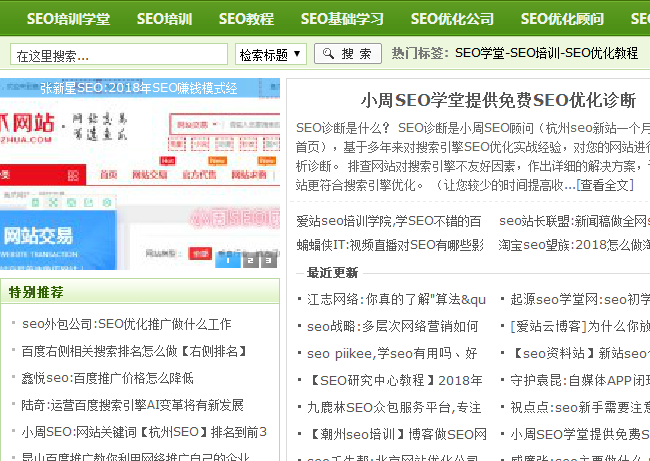Open the 九鹿林SEO众包服务平台 article
Screen dimensions: 650x461
coord(394,407)
